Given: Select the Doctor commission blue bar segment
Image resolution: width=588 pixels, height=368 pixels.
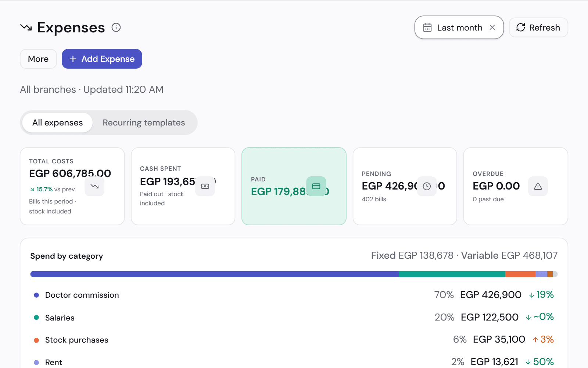Looking at the screenshot, I should 215,274.
